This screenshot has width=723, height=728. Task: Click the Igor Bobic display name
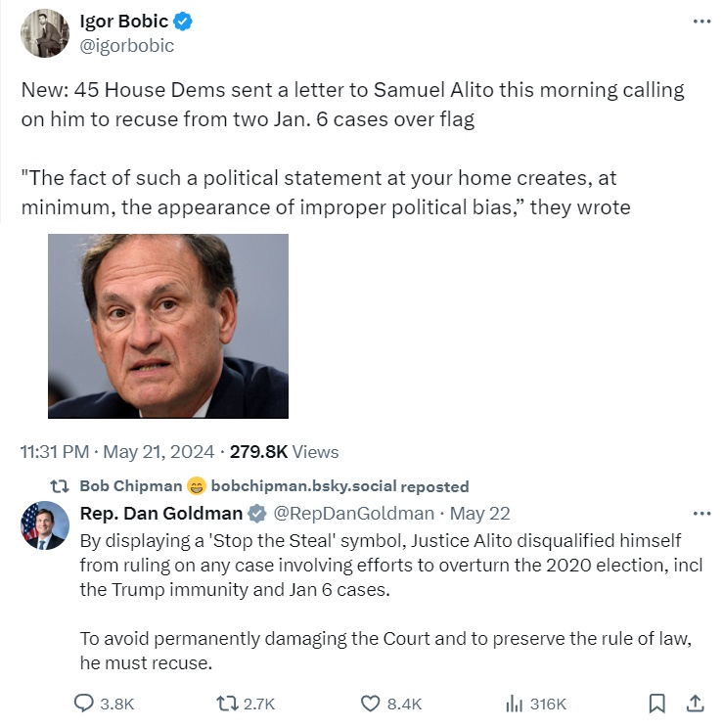tap(123, 22)
